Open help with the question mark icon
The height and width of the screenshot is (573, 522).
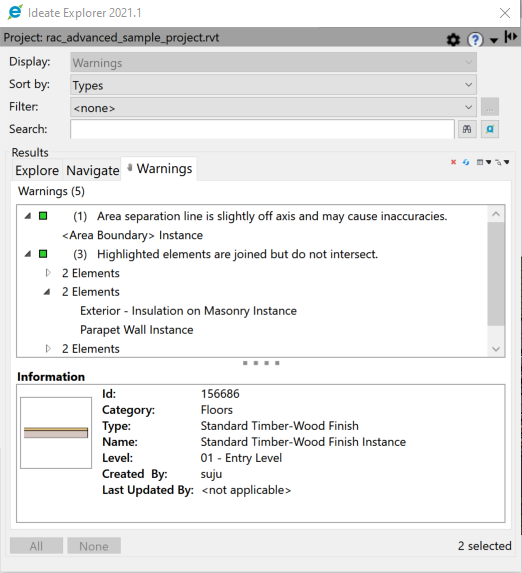click(x=475, y=39)
